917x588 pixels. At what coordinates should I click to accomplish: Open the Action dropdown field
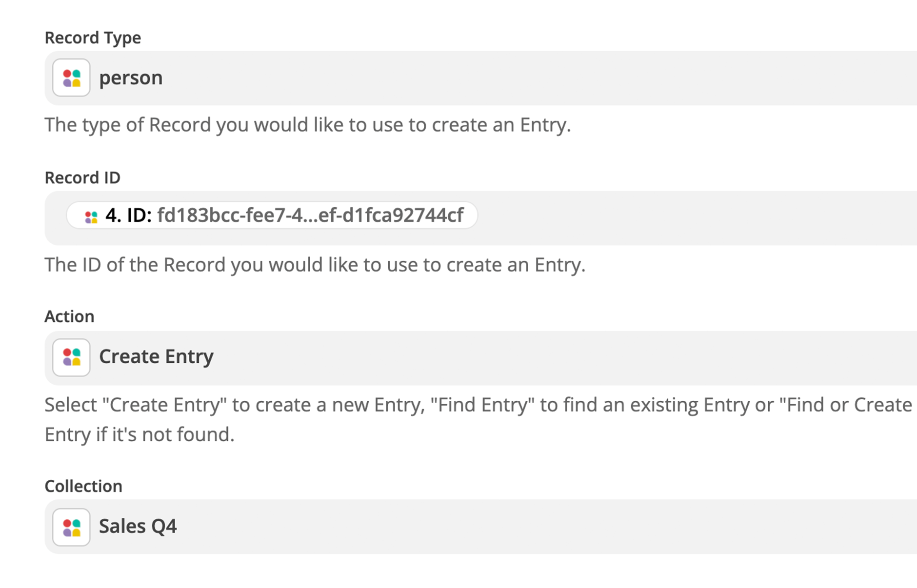[x=481, y=358]
